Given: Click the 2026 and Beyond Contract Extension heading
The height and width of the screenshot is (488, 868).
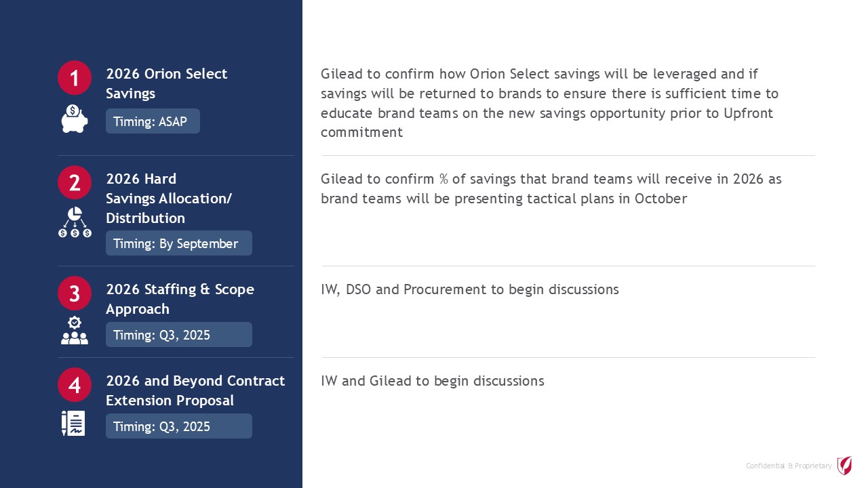Looking at the screenshot, I should (x=195, y=390).
